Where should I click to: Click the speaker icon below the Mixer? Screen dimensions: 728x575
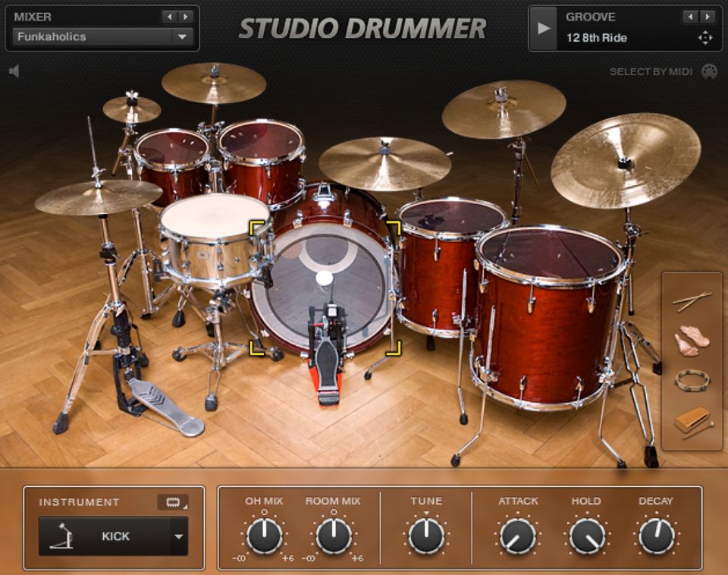pos(14,71)
